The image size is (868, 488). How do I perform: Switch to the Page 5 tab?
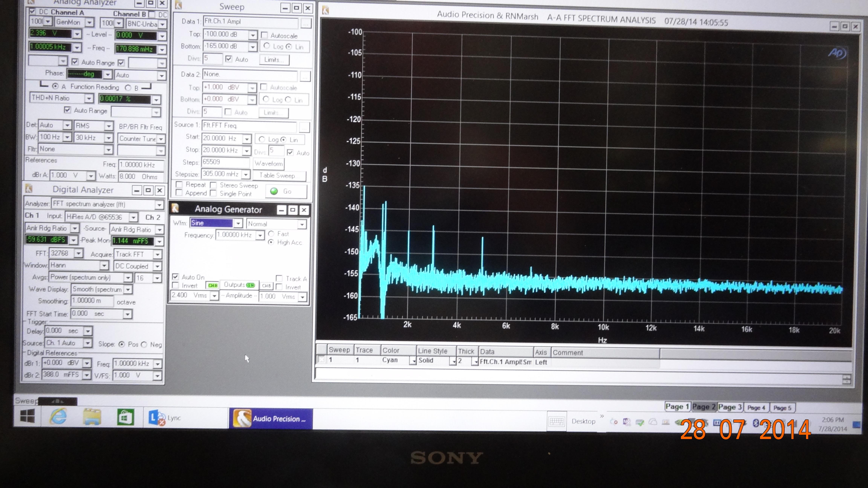[782, 408]
